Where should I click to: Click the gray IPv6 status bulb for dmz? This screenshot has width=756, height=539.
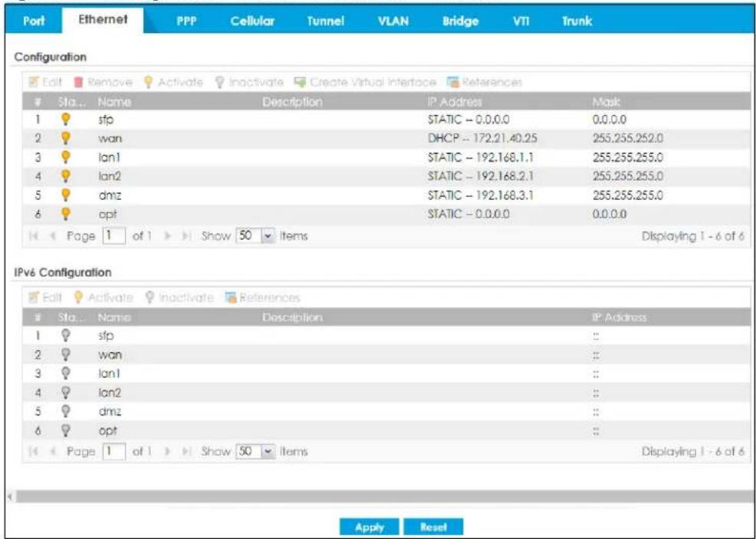click(x=66, y=411)
